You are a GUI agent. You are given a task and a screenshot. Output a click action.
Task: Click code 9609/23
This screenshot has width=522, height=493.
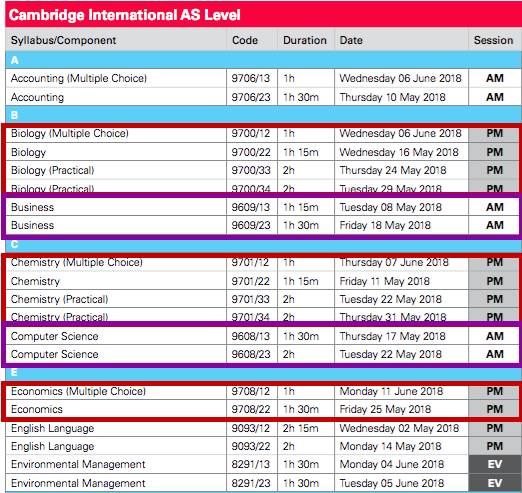click(x=251, y=225)
